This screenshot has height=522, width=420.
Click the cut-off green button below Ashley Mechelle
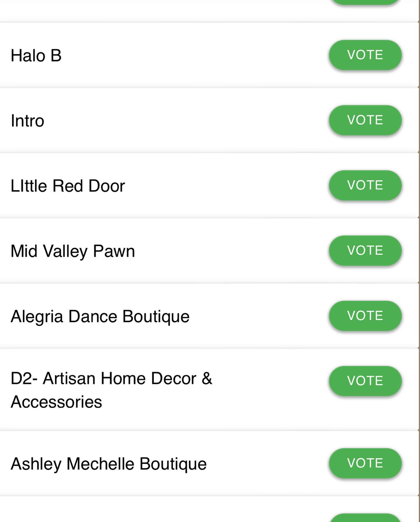pyautogui.click(x=365, y=518)
